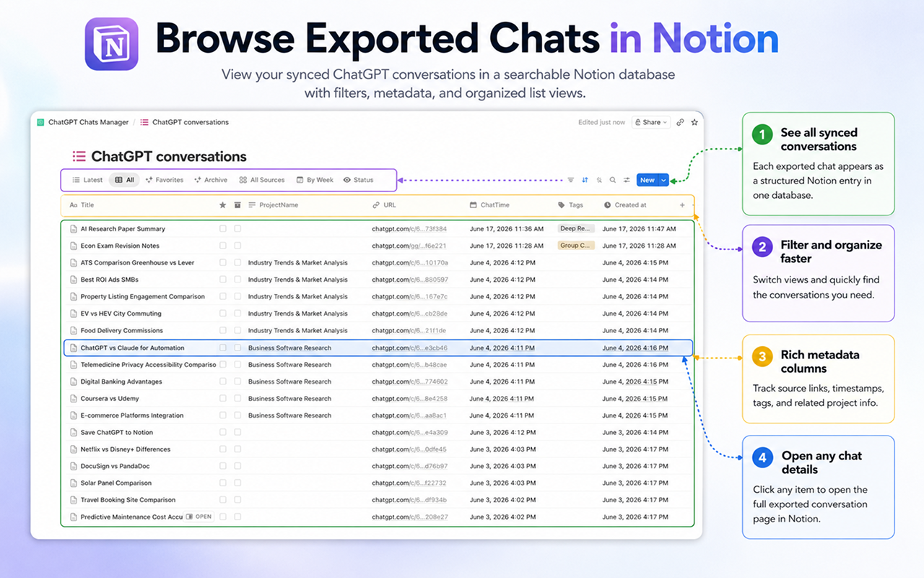Open the Share dropdown

click(651, 123)
